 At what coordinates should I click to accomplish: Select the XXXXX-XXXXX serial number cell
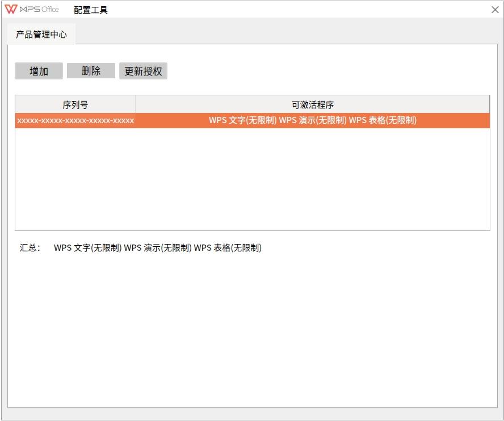click(x=75, y=120)
